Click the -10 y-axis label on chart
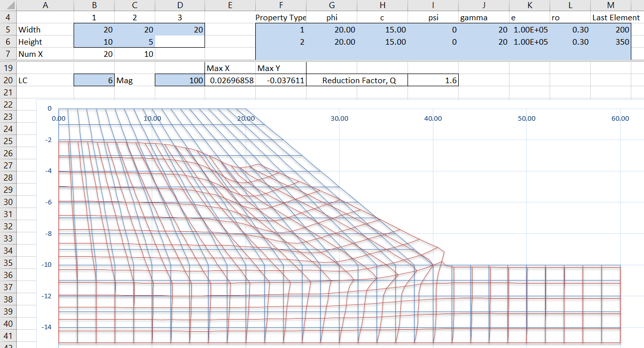This screenshot has height=348, width=644. tap(47, 264)
